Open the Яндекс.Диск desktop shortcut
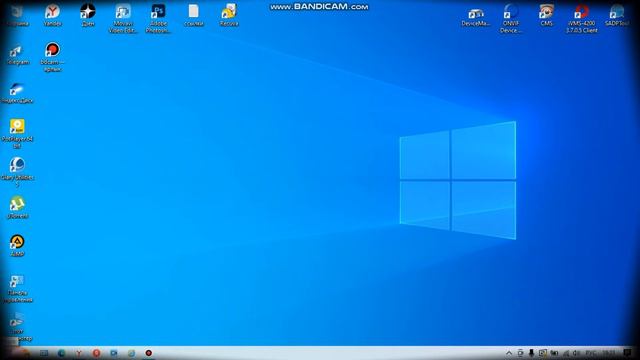Screen dimensions: 640x360 17,93
